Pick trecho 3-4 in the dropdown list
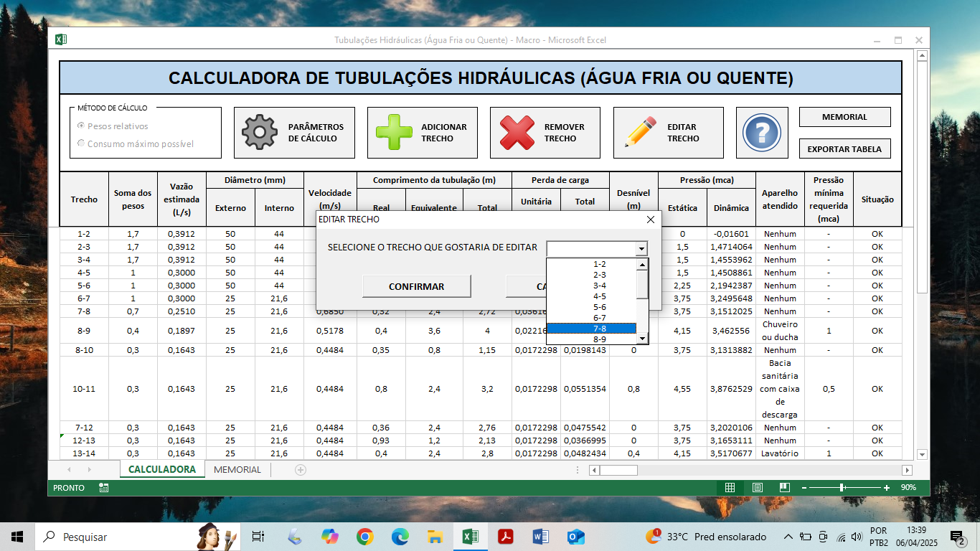 pos(599,286)
